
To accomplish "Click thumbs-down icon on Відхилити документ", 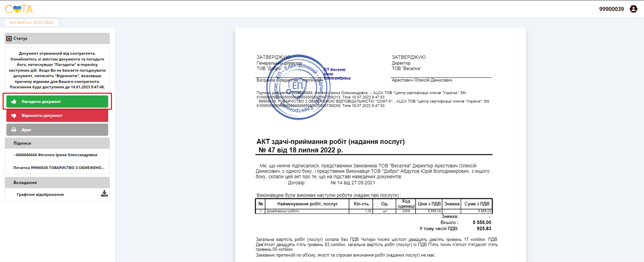I will 14,116.
